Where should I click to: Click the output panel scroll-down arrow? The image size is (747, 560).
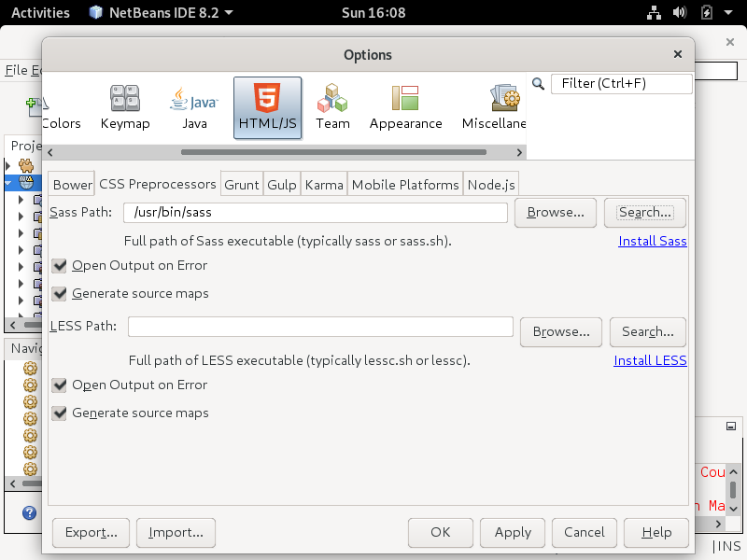[x=733, y=509]
